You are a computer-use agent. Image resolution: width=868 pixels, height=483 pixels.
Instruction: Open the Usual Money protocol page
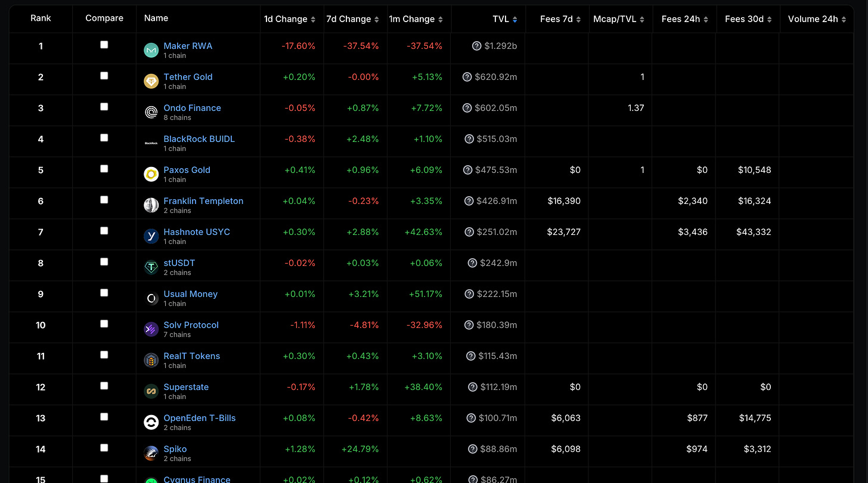191,294
